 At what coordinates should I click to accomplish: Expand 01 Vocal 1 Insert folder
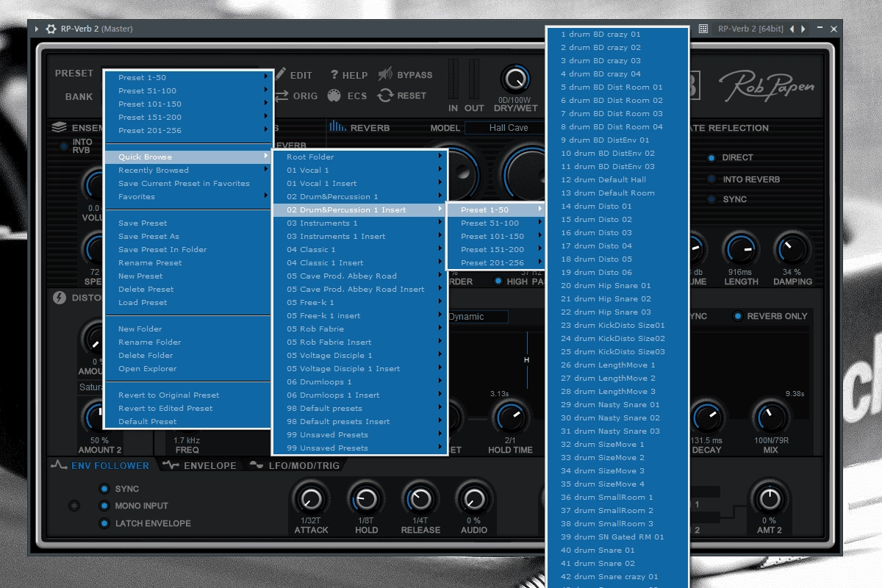[x=360, y=183]
